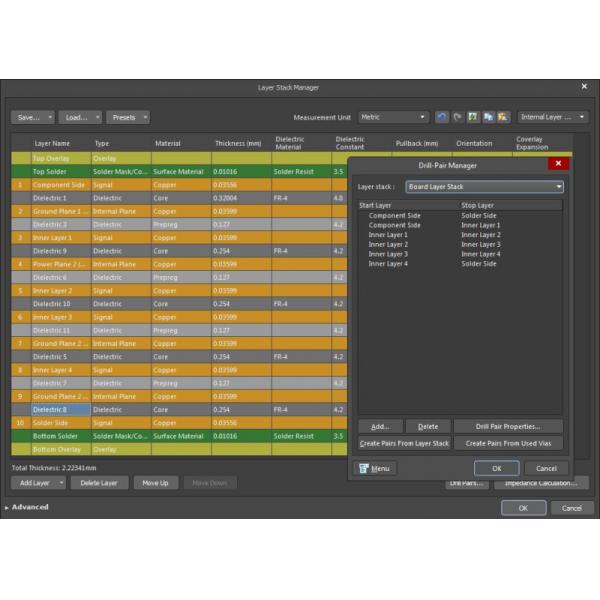Open the Menu button in Drill-Pair Manager

click(376, 468)
